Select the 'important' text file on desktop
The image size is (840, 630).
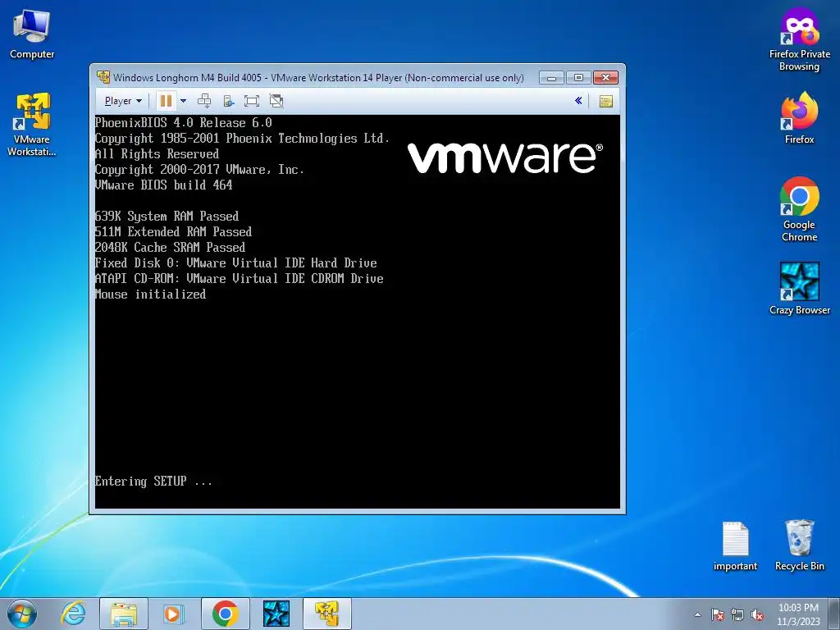click(x=735, y=546)
